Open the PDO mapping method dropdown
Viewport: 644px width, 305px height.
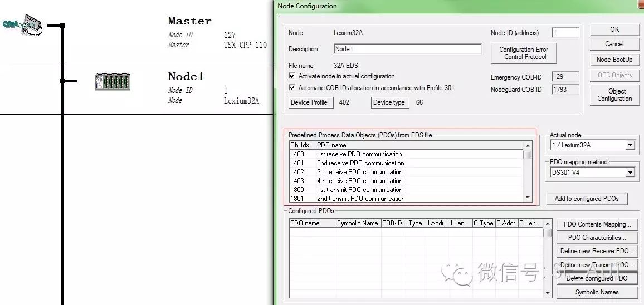point(630,173)
